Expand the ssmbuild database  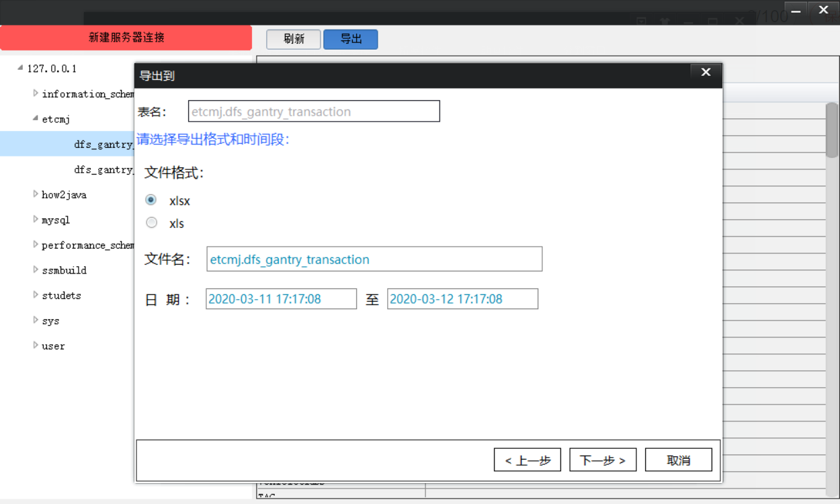coord(36,270)
